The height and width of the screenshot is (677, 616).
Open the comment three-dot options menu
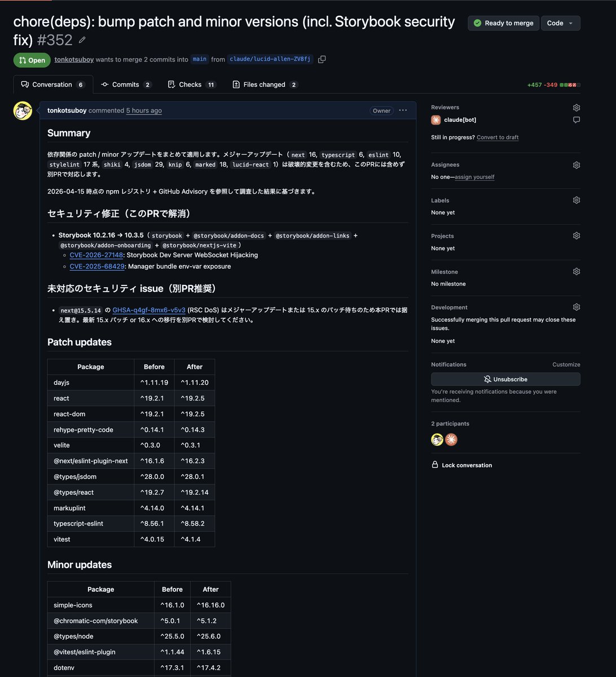coord(403,111)
